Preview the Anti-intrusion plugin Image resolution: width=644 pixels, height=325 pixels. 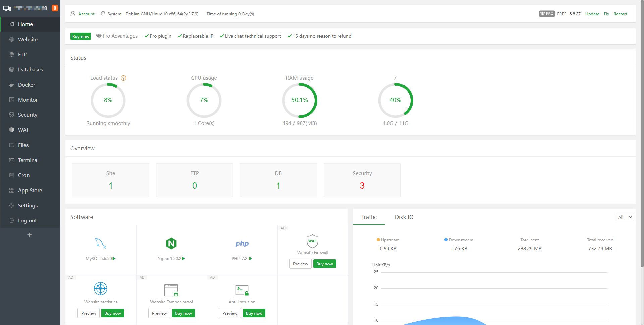(230, 313)
